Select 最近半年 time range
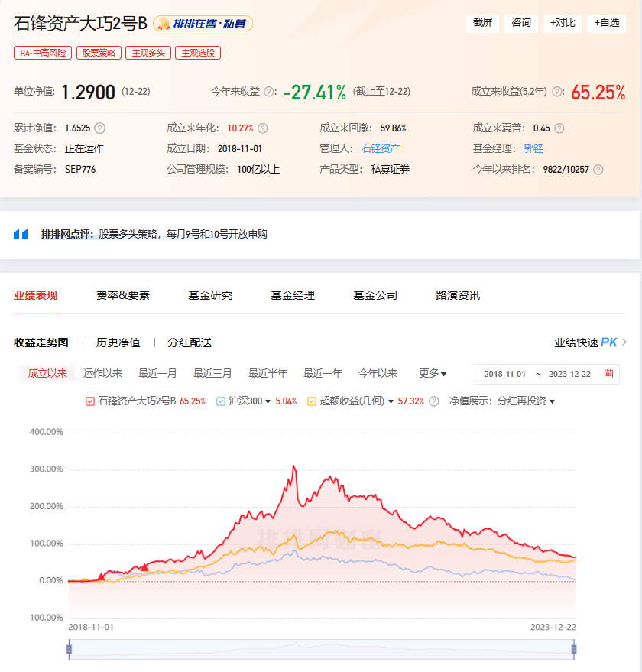This screenshot has width=642, height=672. click(267, 373)
